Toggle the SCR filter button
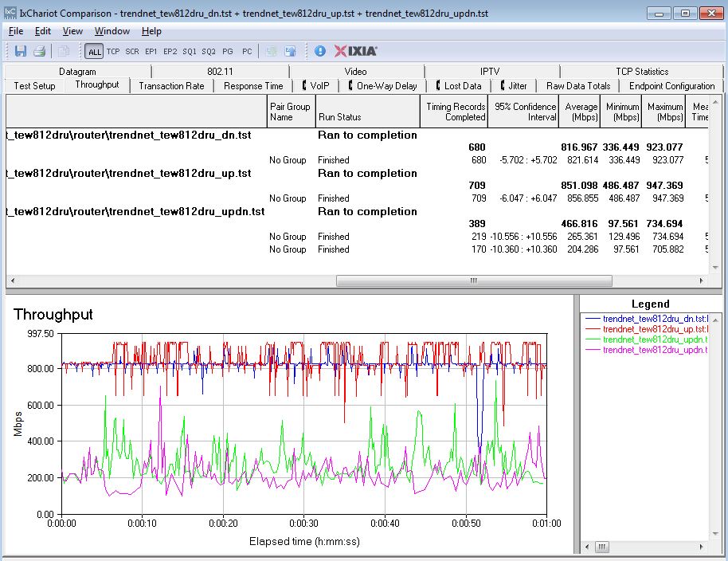The width and height of the screenshot is (728, 561). [x=132, y=52]
